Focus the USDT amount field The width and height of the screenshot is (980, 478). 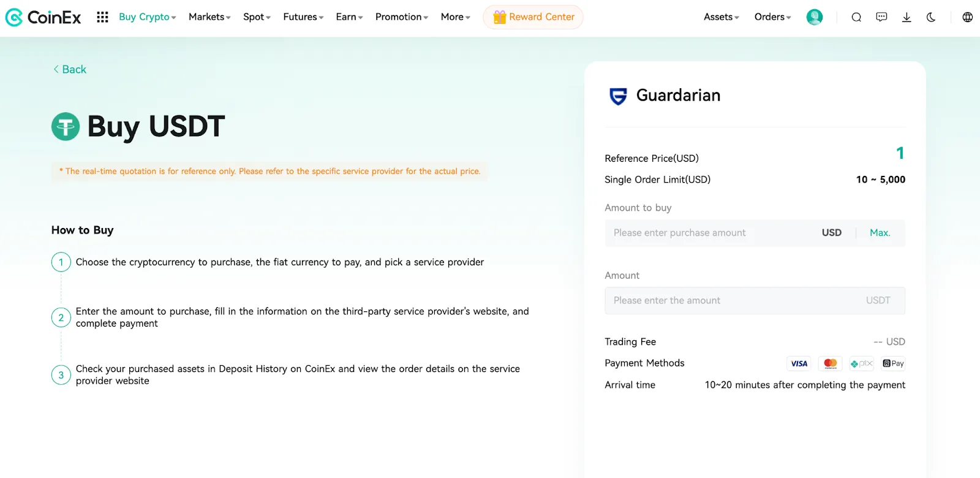pos(755,301)
